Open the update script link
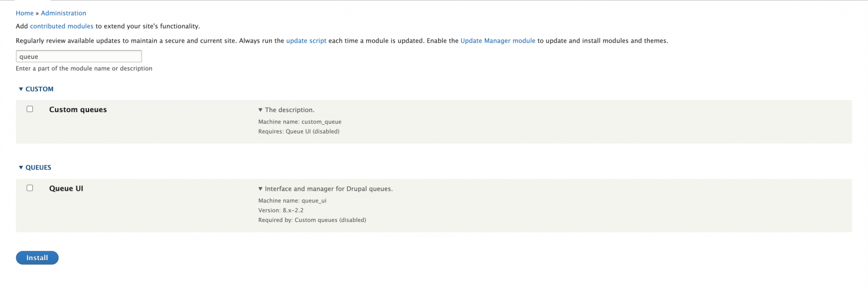The image size is (868, 289). [x=306, y=40]
